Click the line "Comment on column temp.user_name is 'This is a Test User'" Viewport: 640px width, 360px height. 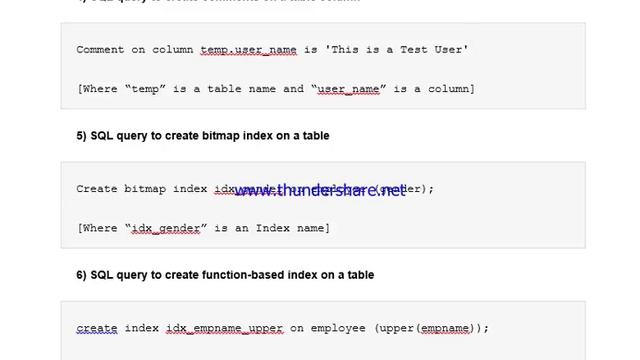click(272, 50)
